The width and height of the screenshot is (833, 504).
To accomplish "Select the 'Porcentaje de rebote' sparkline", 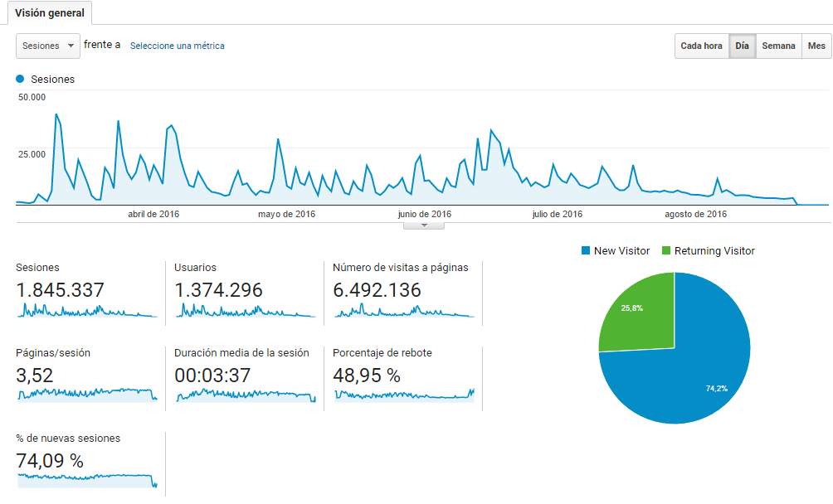I will [403, 395].
